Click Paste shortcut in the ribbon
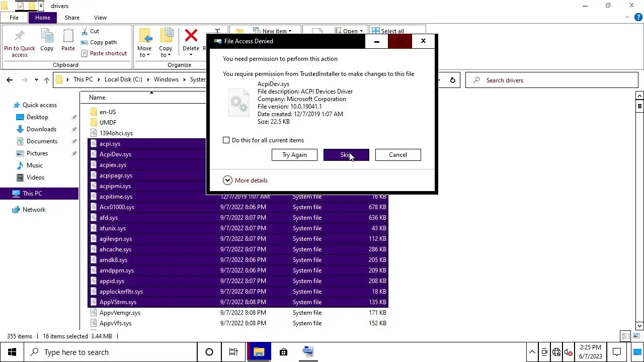Image resolution: width=644 pixels, height=362 pixels. 104,53
